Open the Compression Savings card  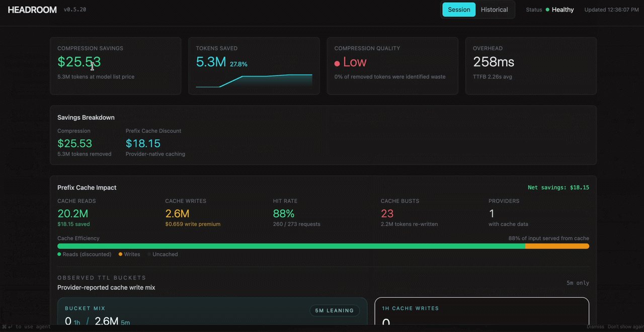coord(115,66)
